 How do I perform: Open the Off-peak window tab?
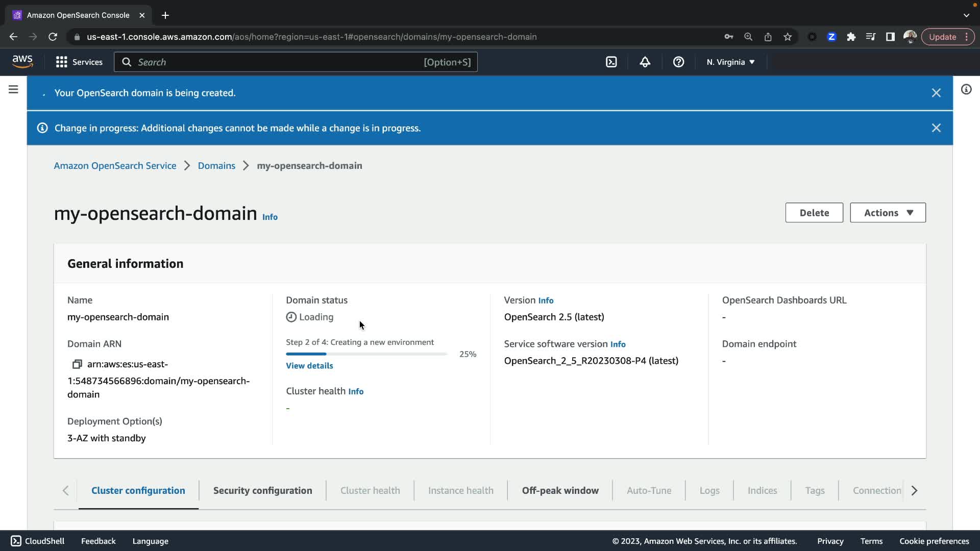click(560, 490)
